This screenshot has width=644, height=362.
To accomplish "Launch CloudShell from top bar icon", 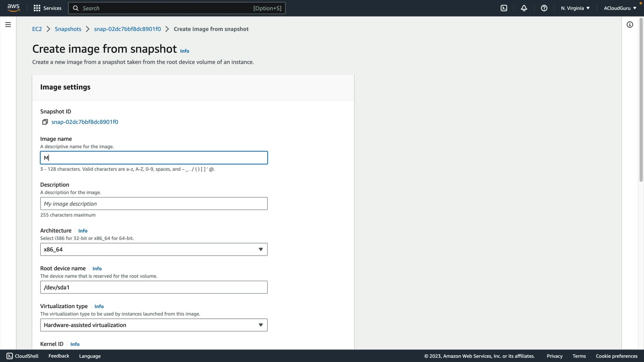I will (504, 8).
